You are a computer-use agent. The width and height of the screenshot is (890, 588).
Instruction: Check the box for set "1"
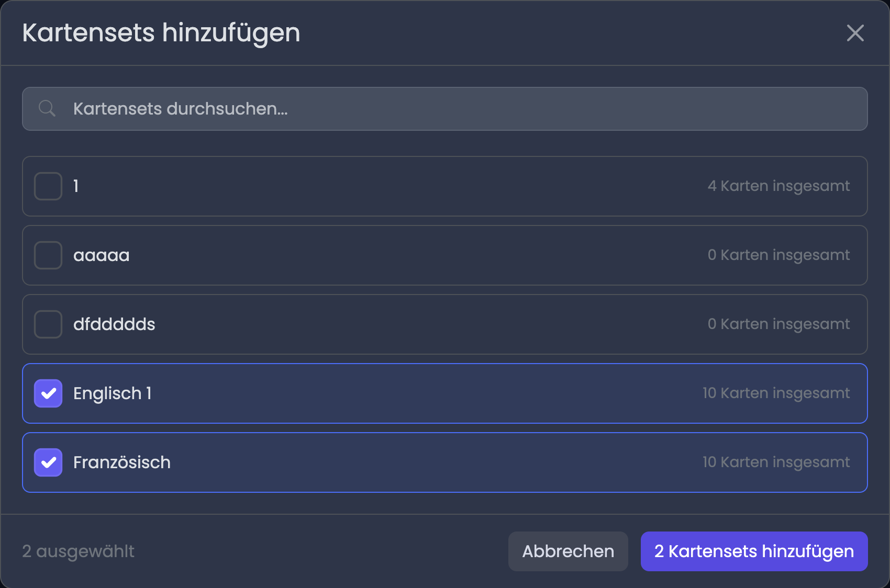pyautogui.click(x=48, y=186)
